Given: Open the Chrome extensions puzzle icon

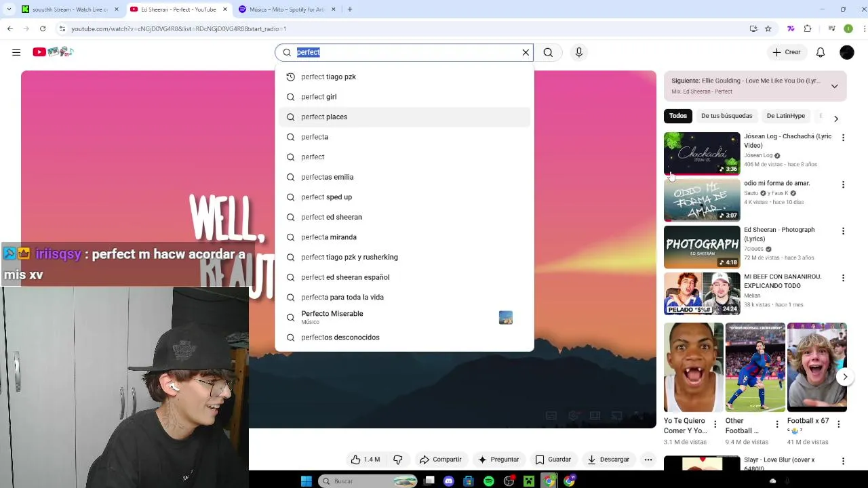Looking at the screenshot, I should [x=808, y=28].
